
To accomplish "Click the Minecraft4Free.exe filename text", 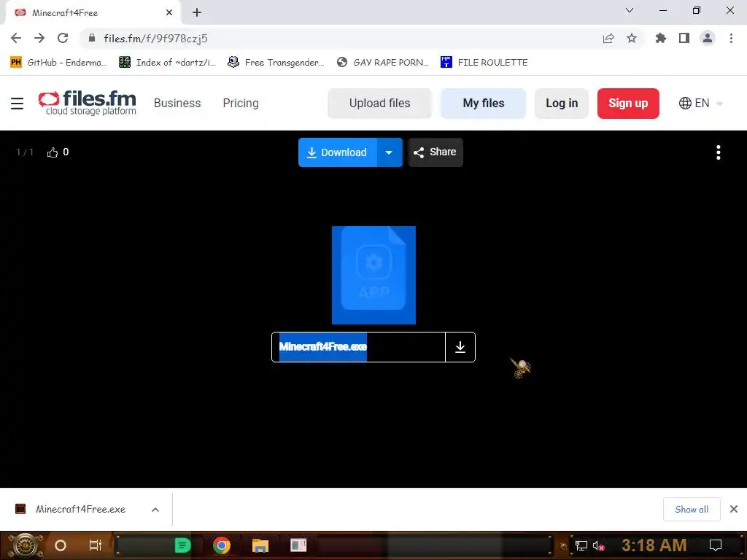I will (323, 346).
